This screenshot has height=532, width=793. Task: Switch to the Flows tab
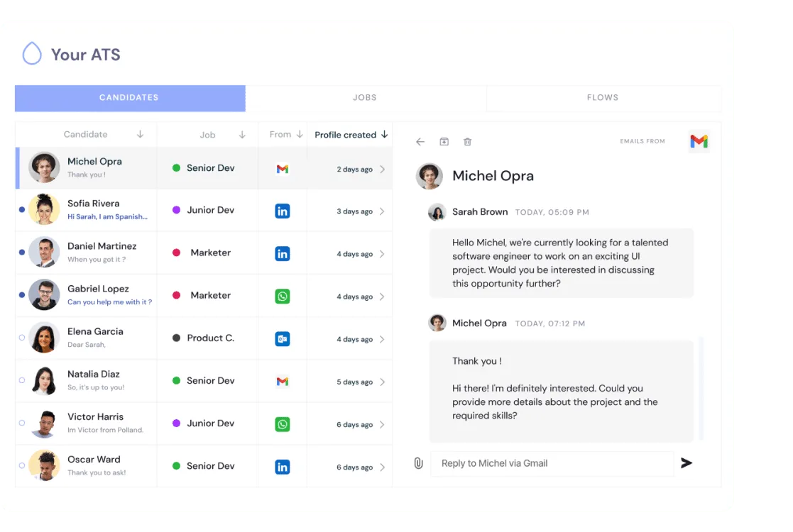click(603, 98)
